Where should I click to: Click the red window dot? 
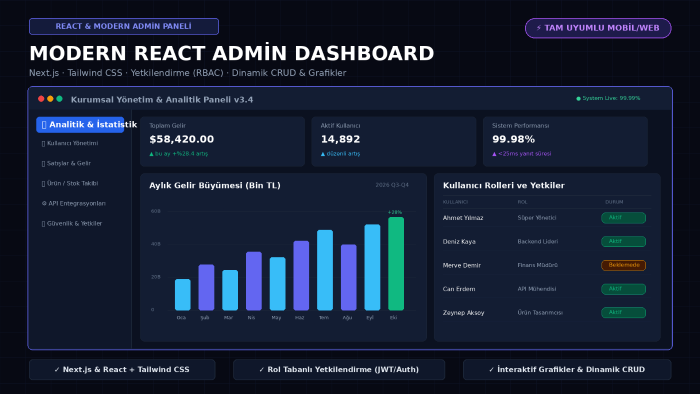[x=41, y=99]
